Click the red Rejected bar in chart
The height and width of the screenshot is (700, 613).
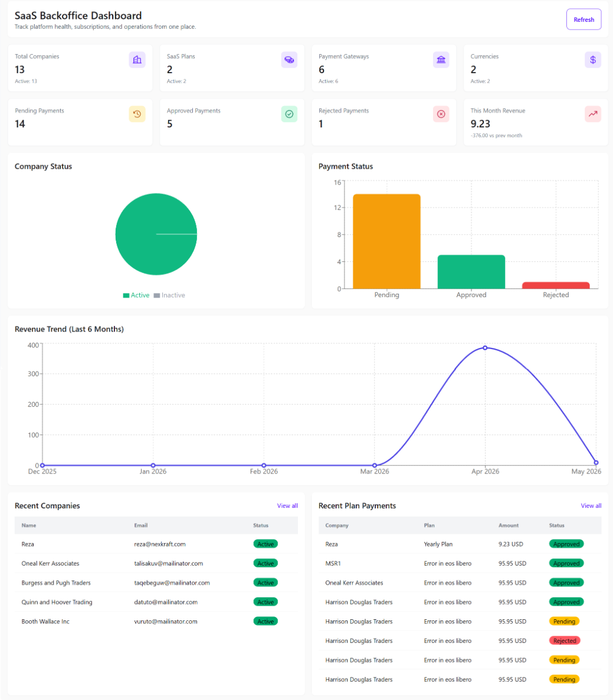click(x=556, y=285)
